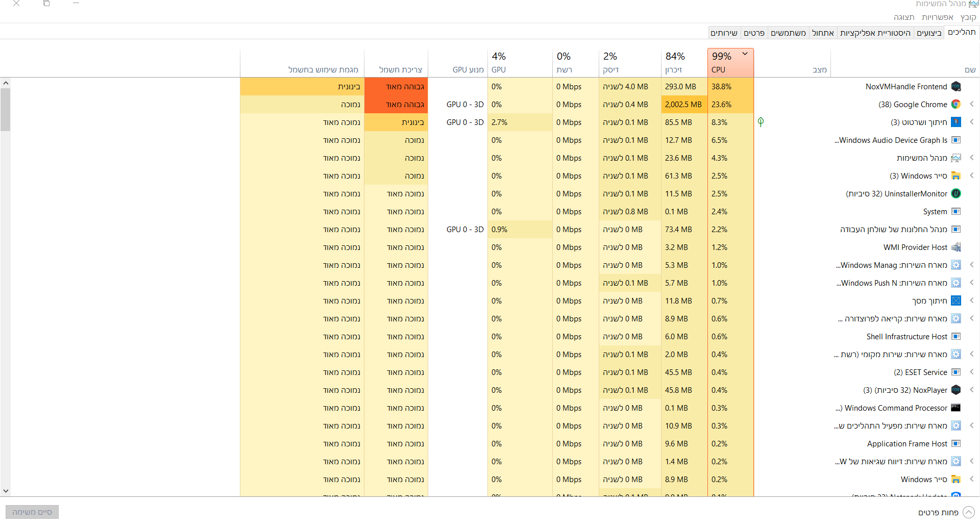Click the פחות פרטים circle arrow icon

point(968,512)
